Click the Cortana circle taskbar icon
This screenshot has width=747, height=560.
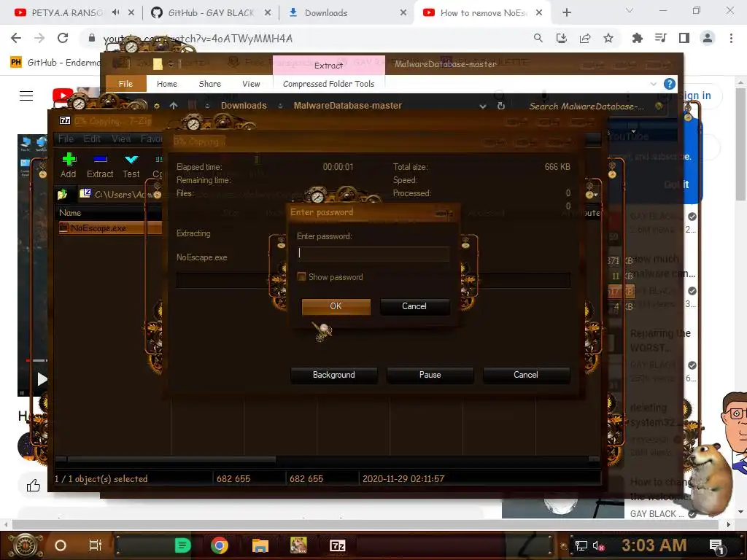pyautogui.click(x=61, y=545)
